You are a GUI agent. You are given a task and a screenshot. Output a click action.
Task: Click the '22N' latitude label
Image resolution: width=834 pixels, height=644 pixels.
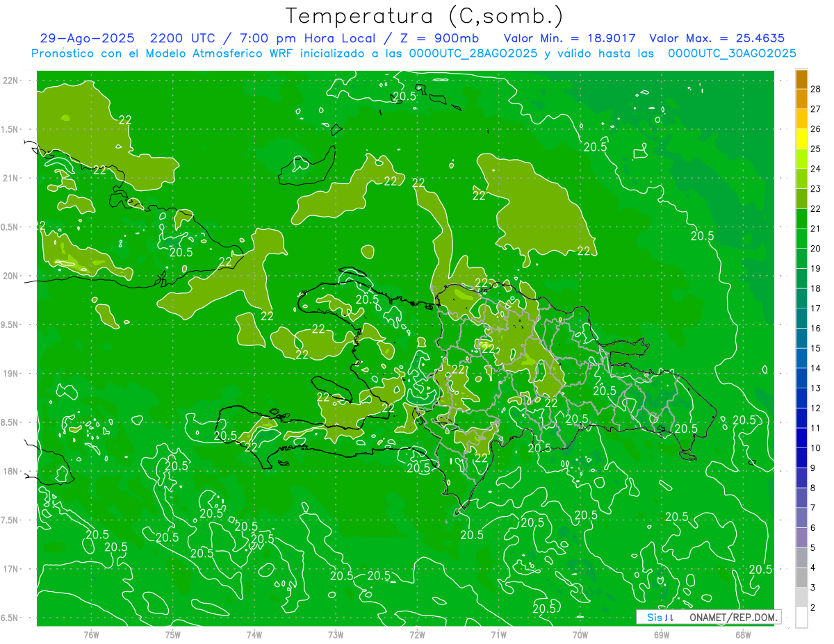tap(10, 81)
